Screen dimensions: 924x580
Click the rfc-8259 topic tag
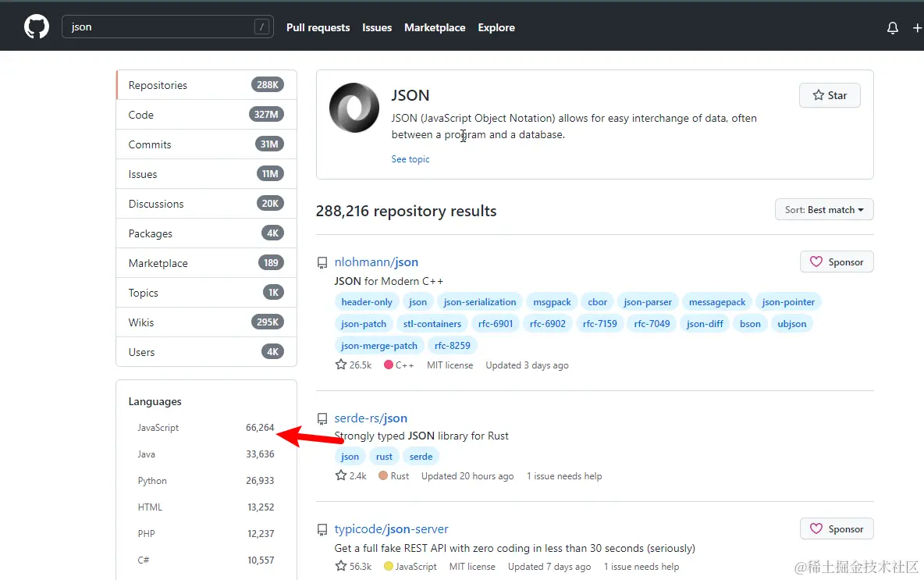(x=453, y=346)
